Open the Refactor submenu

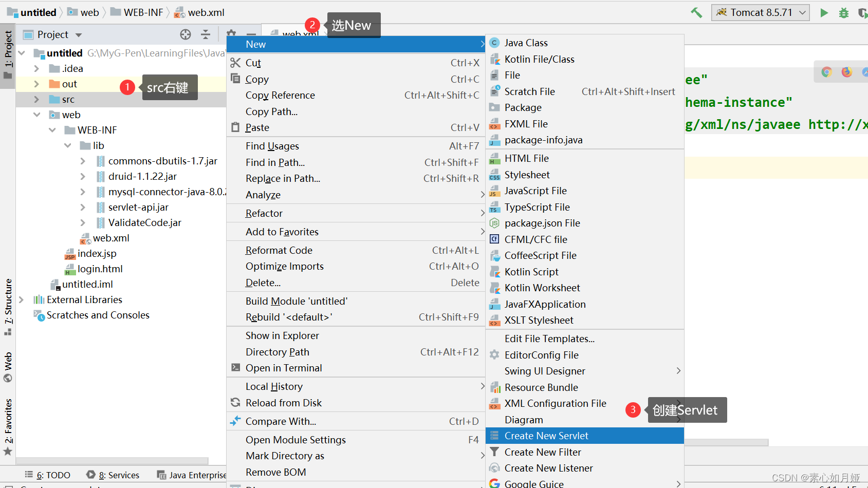click(356, 213)
